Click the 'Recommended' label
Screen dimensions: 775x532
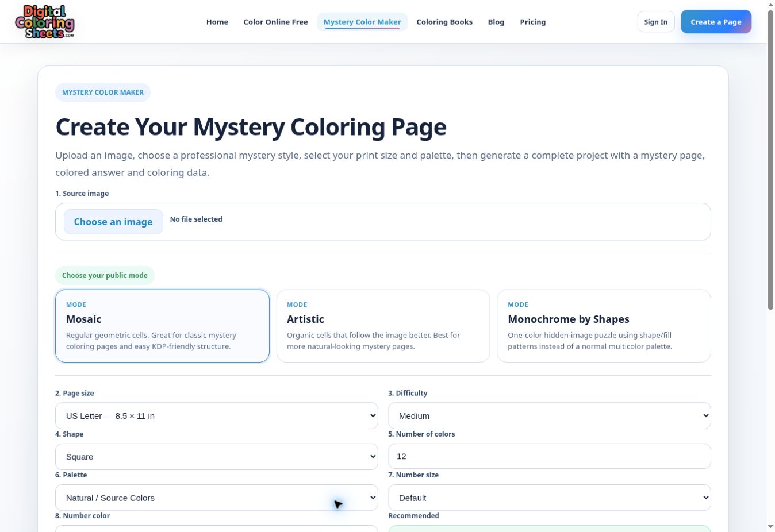413,516
